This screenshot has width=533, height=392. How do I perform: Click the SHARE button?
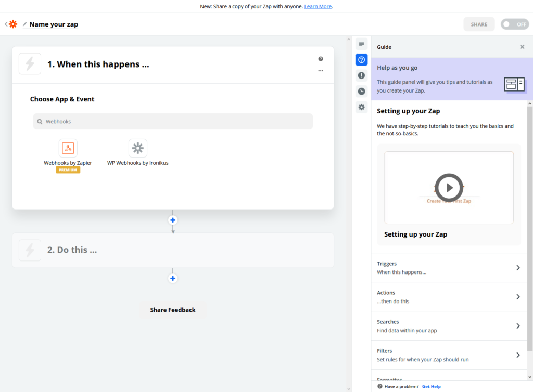(x=479, y=24)
